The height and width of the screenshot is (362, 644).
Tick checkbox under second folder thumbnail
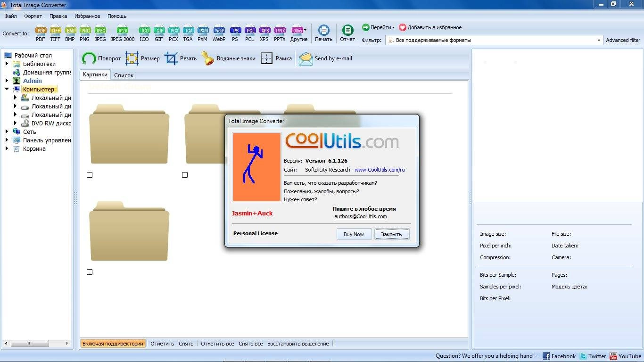coord(185,175)
